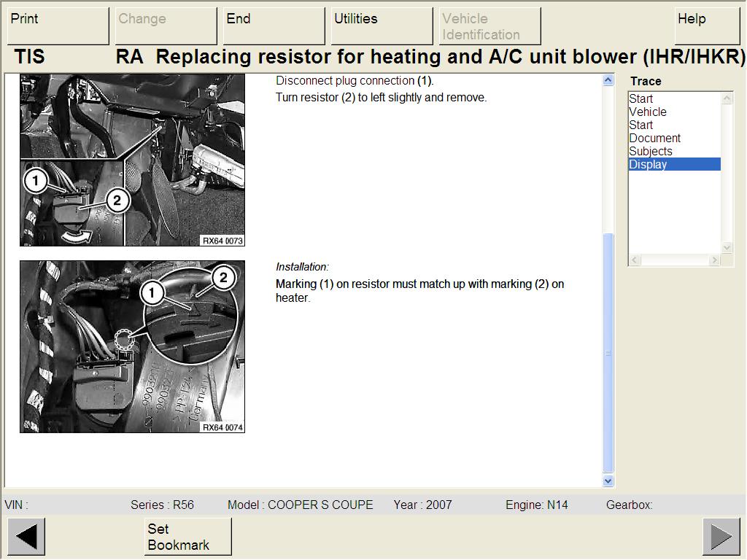The image size is (747, 560).
Task: Open the Utilities menu
Action: pyautogui.click(x=382, y=26)
